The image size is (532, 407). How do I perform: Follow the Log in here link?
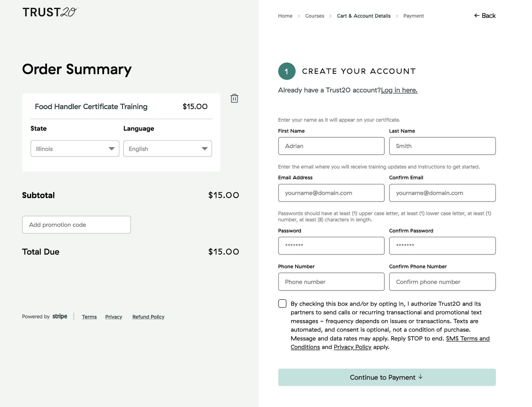(399, 90)
